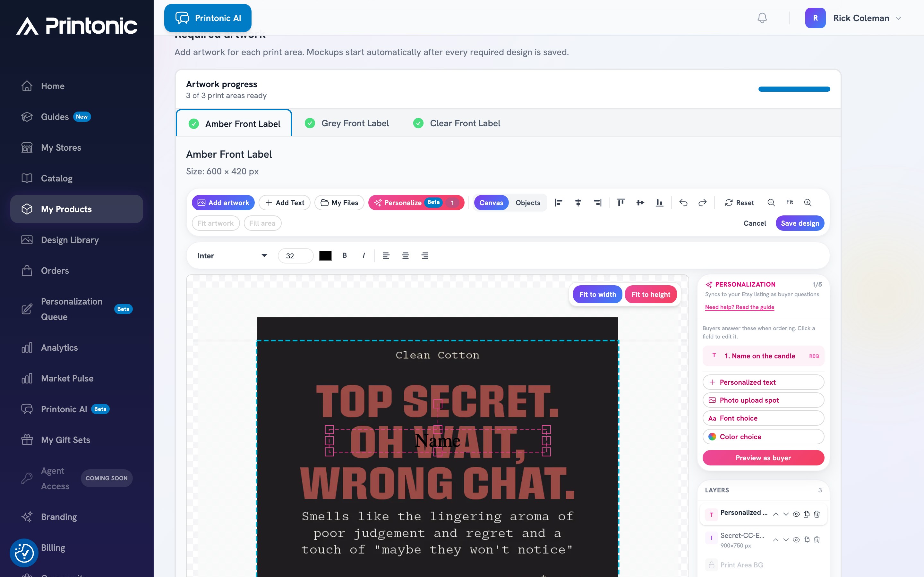Undo the last canvas action
Image resolution: width=924 pixels, height=577 pixels.
point(683,203)
